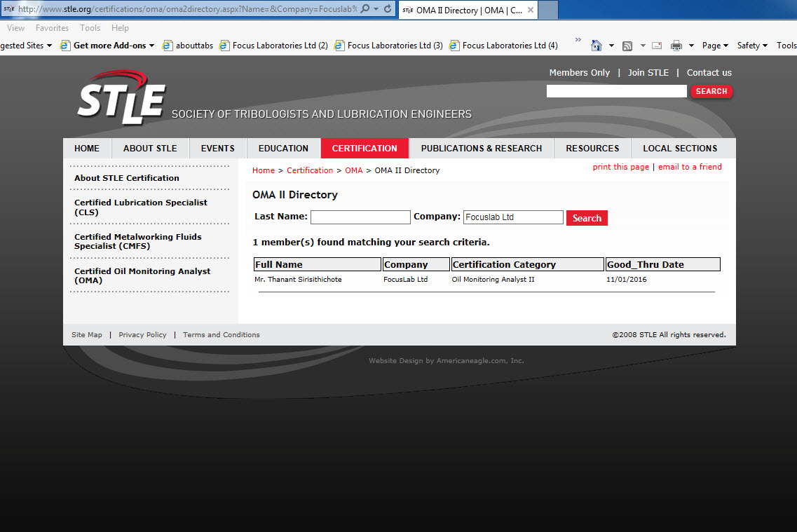Select the OMA II Directory browser tab

pos(469,10)
